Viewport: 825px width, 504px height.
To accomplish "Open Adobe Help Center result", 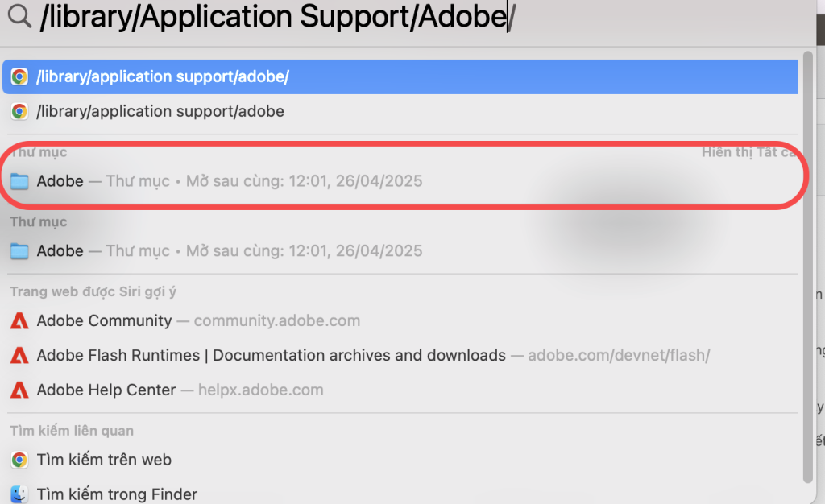I will (x=400, y=390).
